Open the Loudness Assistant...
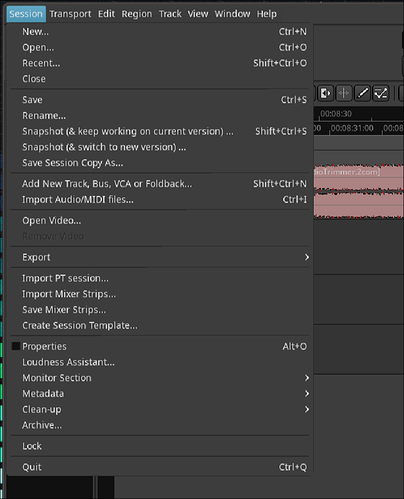Image resolution: width=404 pixels, height=499 pixels. [160, 362]
